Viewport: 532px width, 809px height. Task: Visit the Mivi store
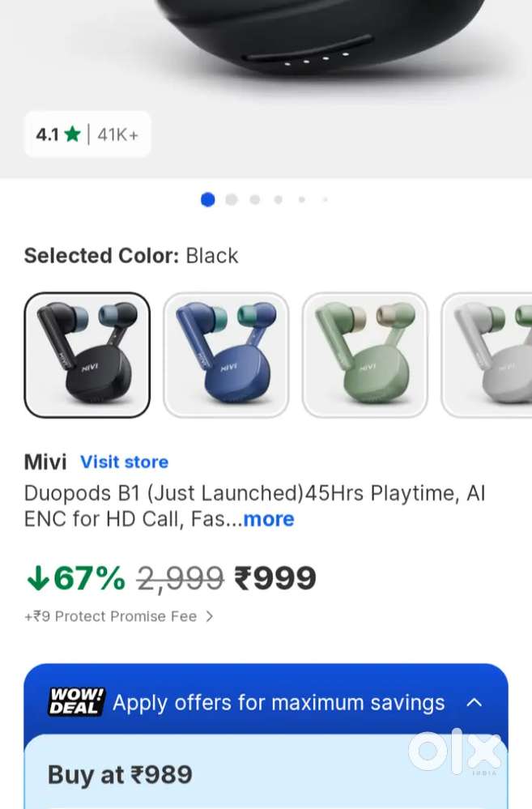[124, 462]
